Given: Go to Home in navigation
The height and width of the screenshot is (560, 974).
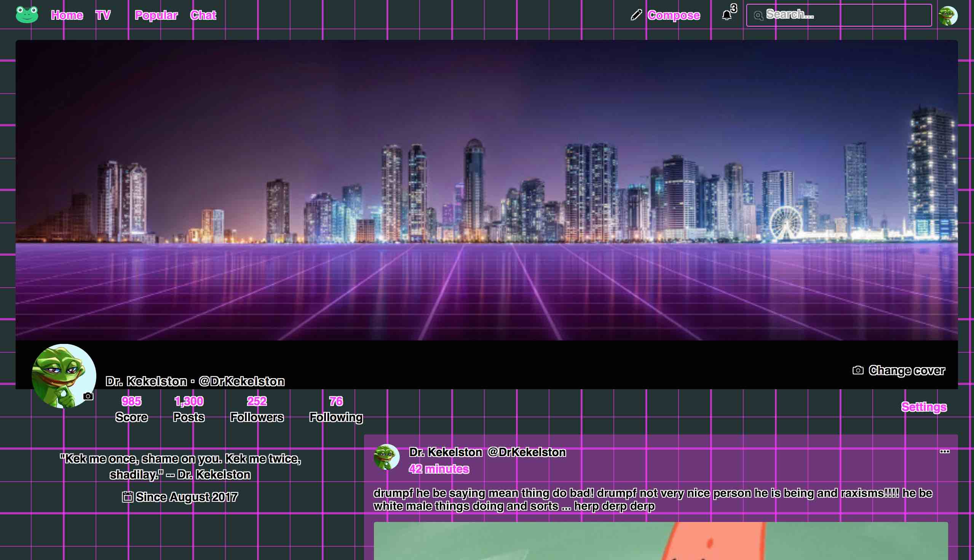Looking at the screenshot, I should click(x=67, y=15).
